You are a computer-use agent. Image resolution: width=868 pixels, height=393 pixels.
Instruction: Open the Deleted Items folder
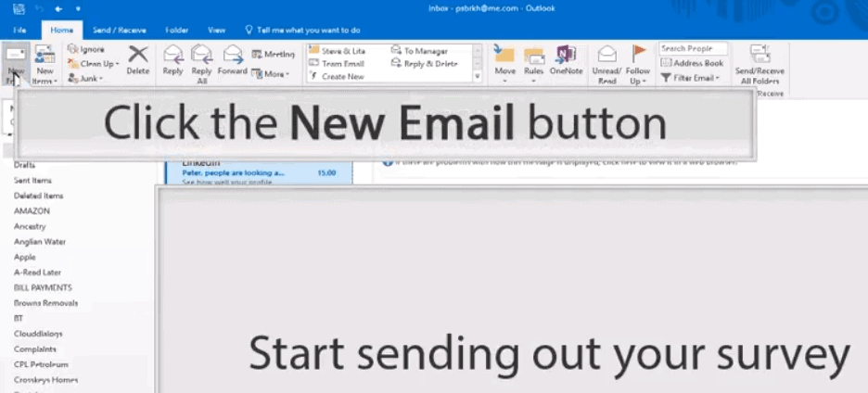[x=39, y=196]
